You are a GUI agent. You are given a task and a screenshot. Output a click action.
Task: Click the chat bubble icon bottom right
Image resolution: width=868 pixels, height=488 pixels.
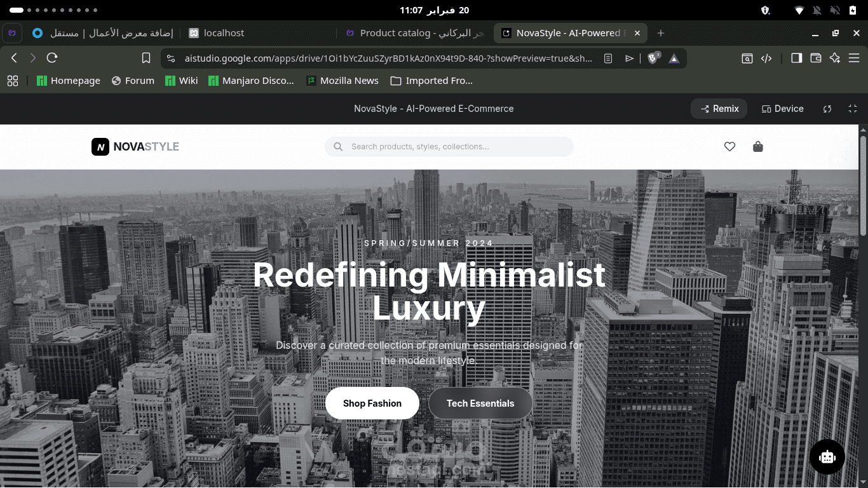(x=827, y=457)
